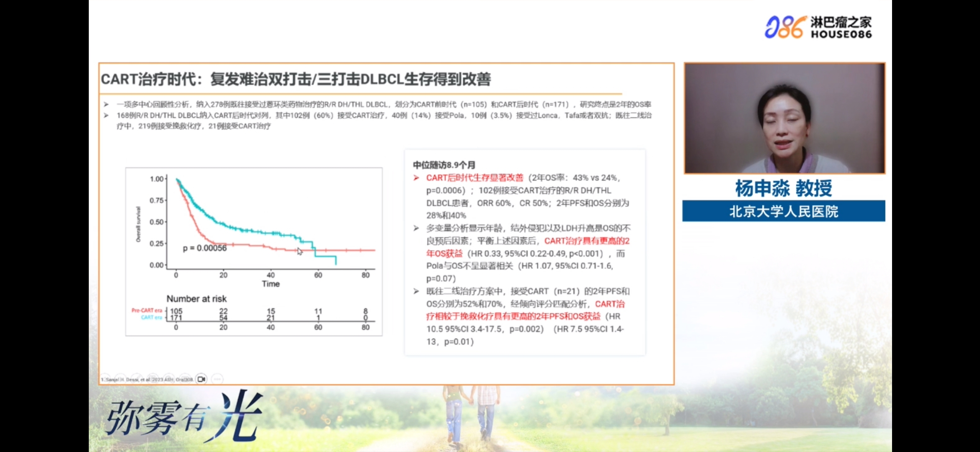
Task: Click the previous slide arrow button
Action: [x=105, y=379]
